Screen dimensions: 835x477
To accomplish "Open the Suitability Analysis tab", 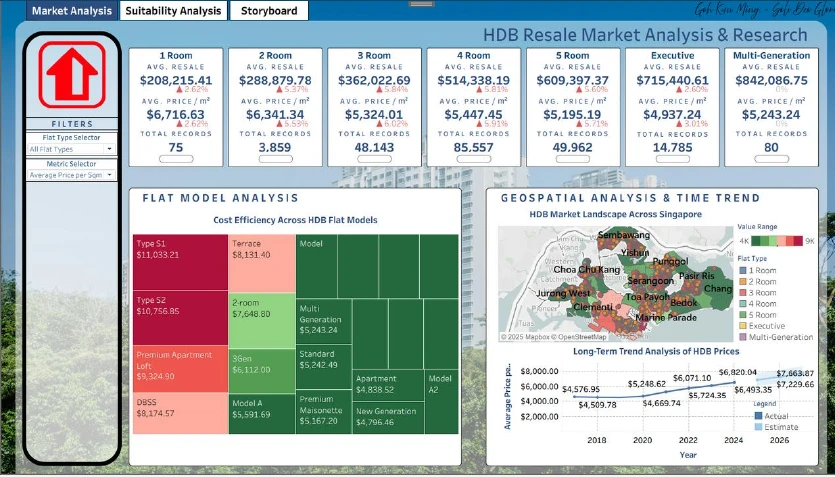I will (174, 11).
